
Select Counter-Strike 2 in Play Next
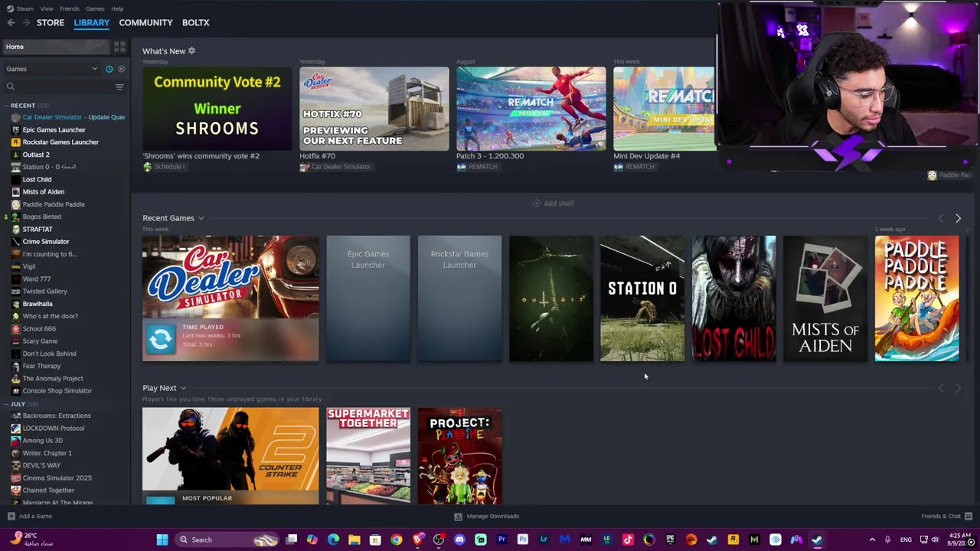coord(230,456)
